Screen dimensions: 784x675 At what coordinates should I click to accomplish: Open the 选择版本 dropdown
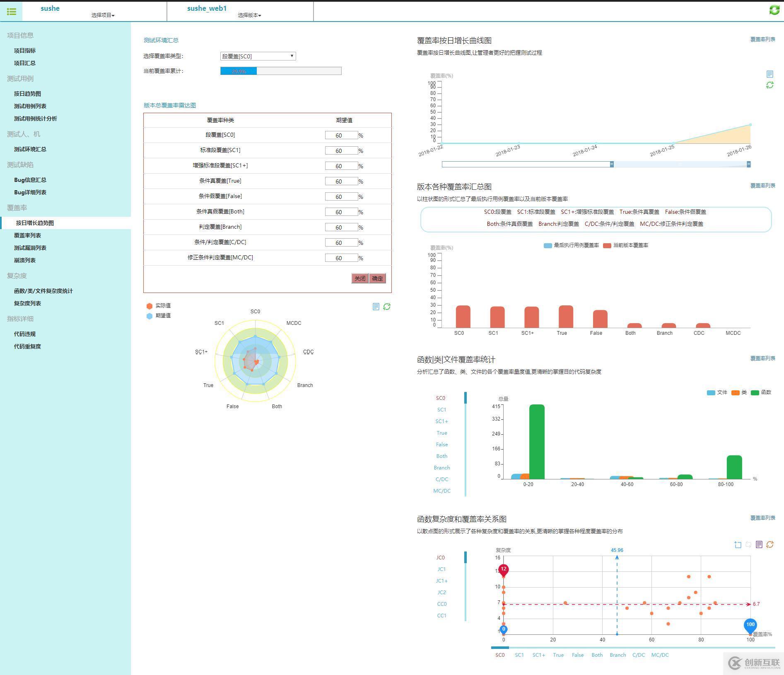(249, 15)
